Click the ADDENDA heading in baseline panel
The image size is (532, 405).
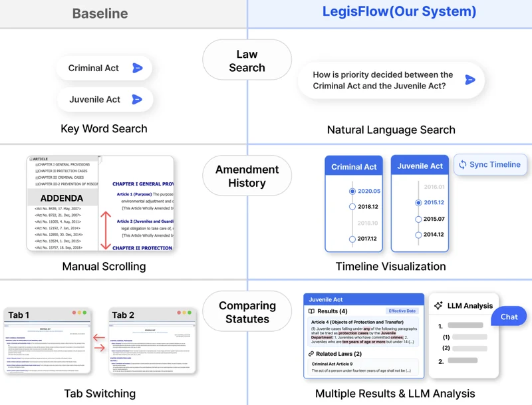62,198
